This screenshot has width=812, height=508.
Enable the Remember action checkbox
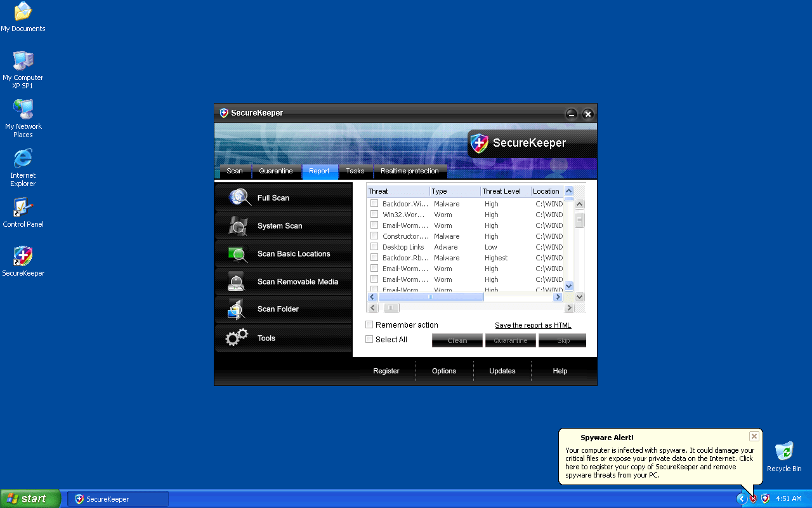point(369,324)
